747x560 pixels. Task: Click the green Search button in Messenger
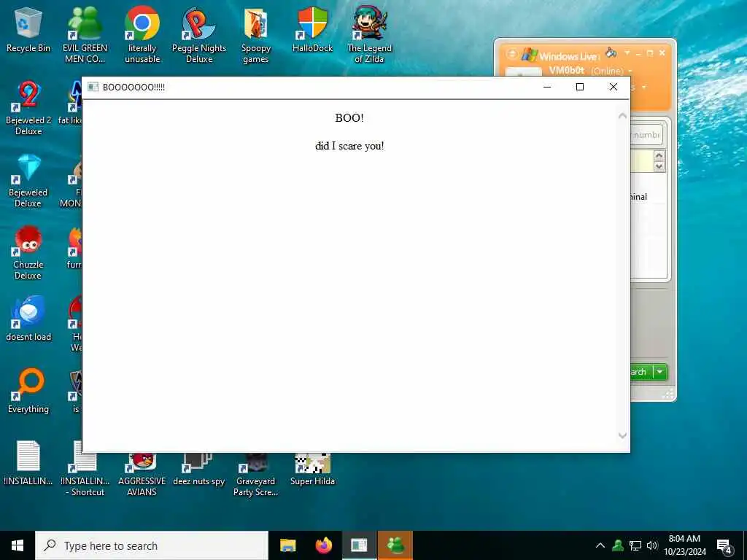coord(641,372)
